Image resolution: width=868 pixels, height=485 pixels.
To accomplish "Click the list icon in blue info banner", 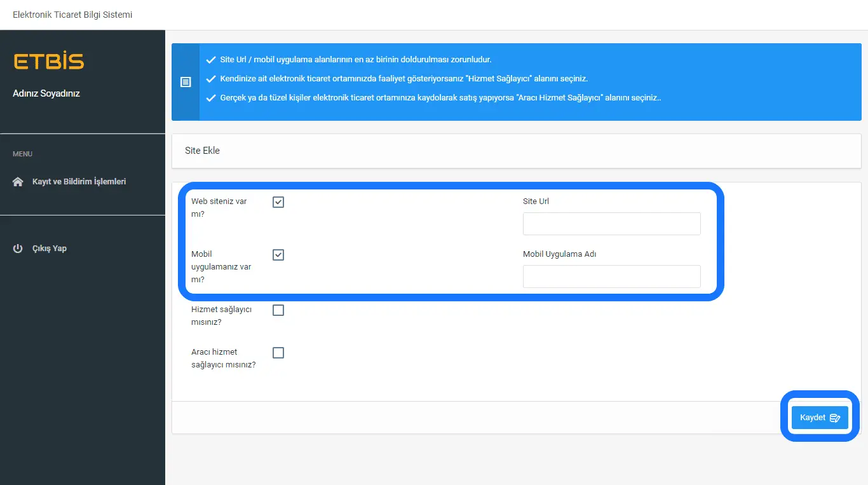I will click(x=186, y=82).
